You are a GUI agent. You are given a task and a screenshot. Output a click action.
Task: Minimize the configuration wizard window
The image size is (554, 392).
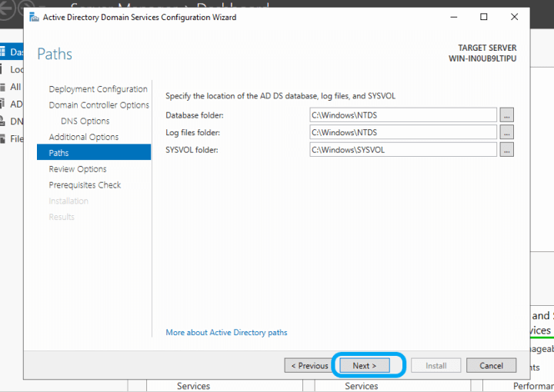[454, 17]
